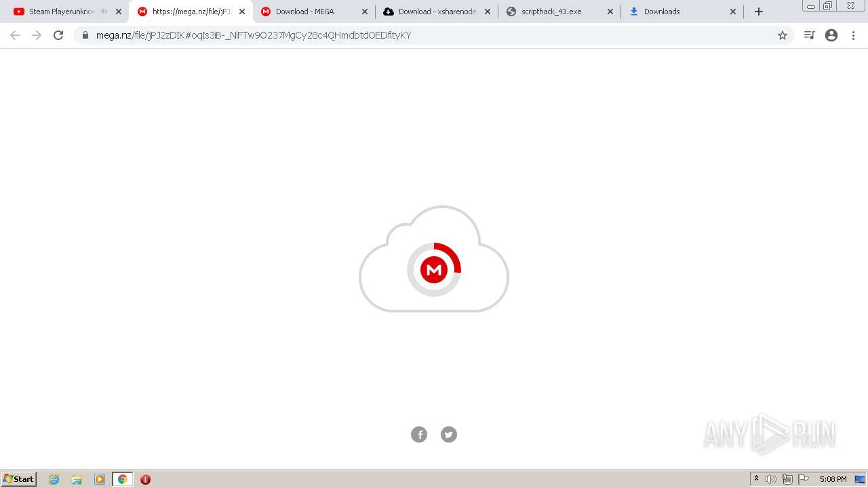The image size is (868, 488).
Task: Click the MEGA logo loading indicator
Action: tap(434, 270)
